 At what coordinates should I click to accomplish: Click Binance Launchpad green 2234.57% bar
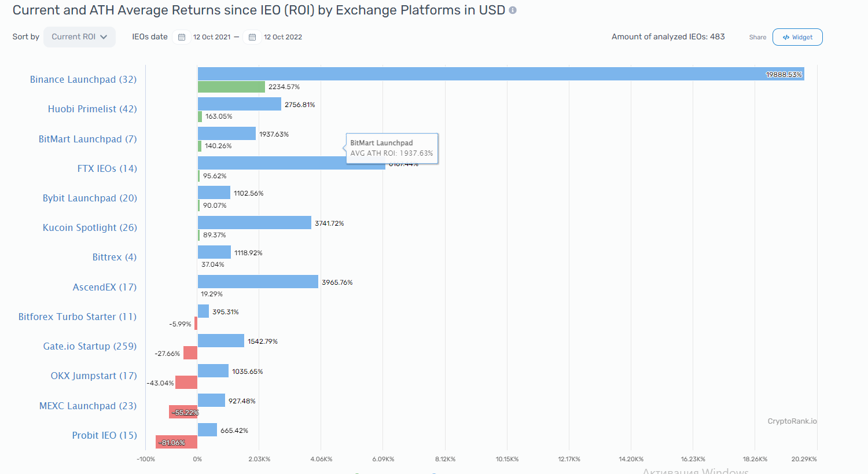coord(231,87)
